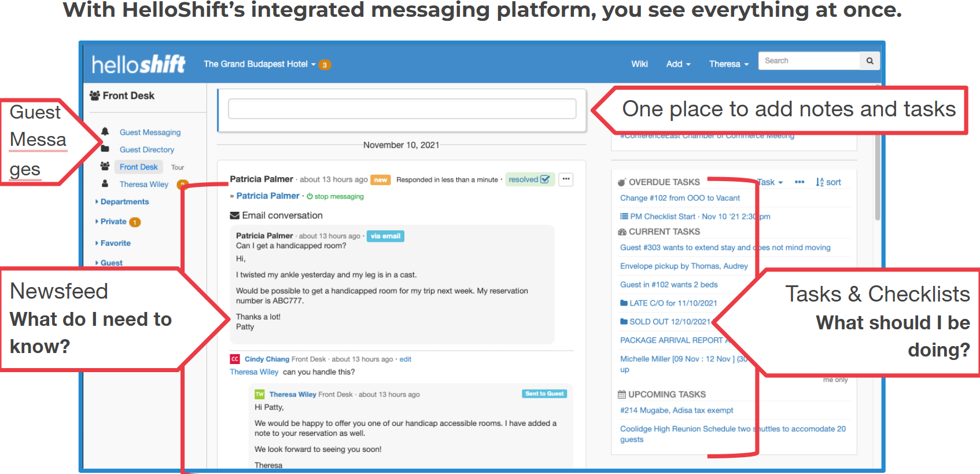Open Patricia Palmer guest profile link
The width and height of the screenshot is (980, 474).
coord(268,196)
